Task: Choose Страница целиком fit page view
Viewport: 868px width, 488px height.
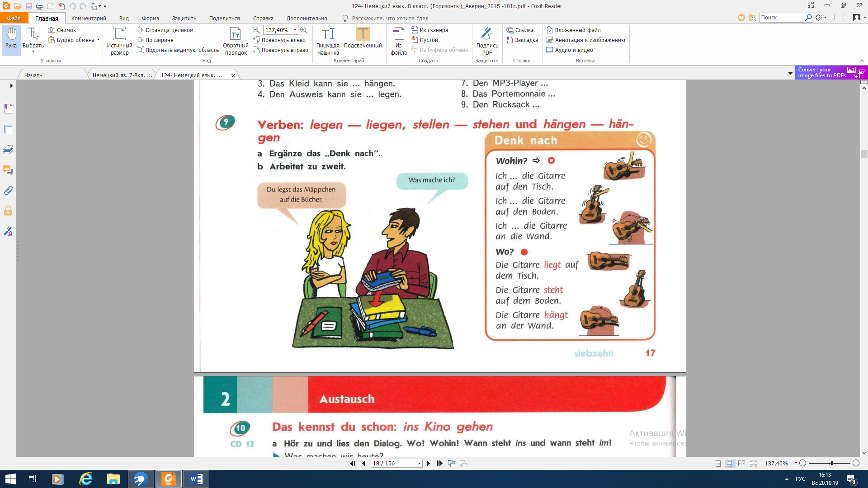Action: pyautogui.click(x=165, y=30)
